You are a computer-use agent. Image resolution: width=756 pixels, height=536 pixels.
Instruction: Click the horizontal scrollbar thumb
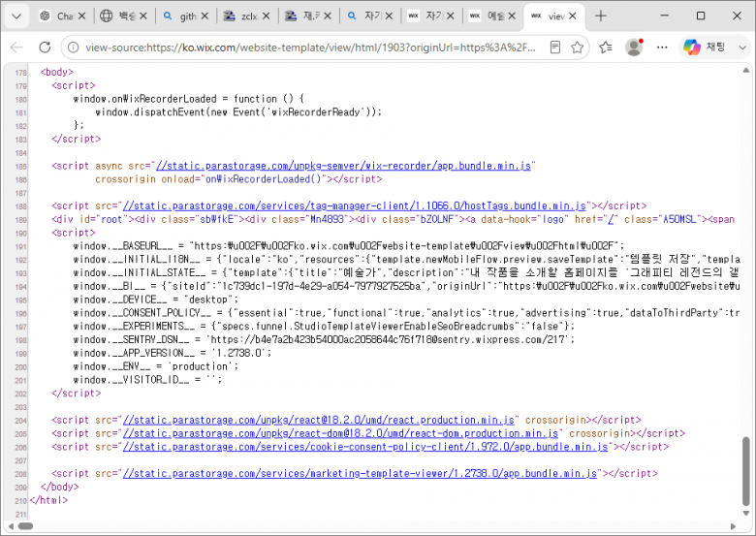[x=25, y=526]
